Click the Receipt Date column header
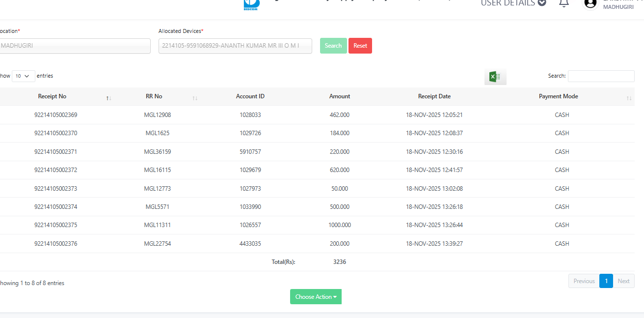This screenshot has width=644, height=318. pyautogui.click(x=434, y=96)
